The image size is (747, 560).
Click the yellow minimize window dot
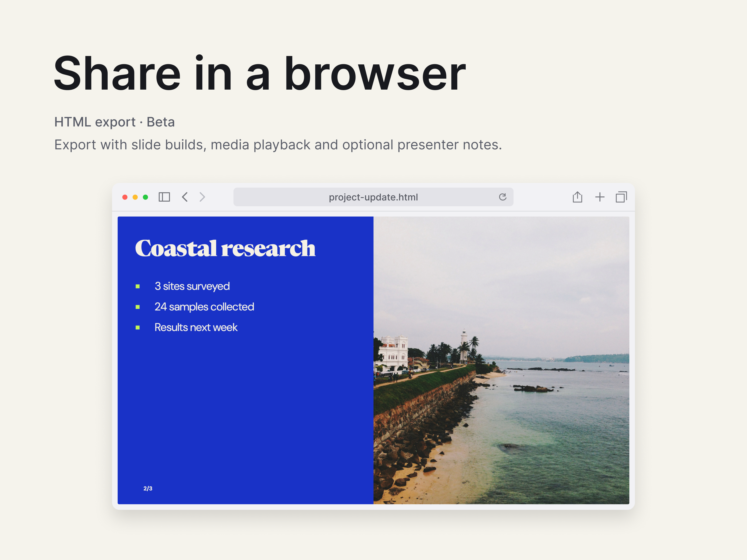click(135, 197)
